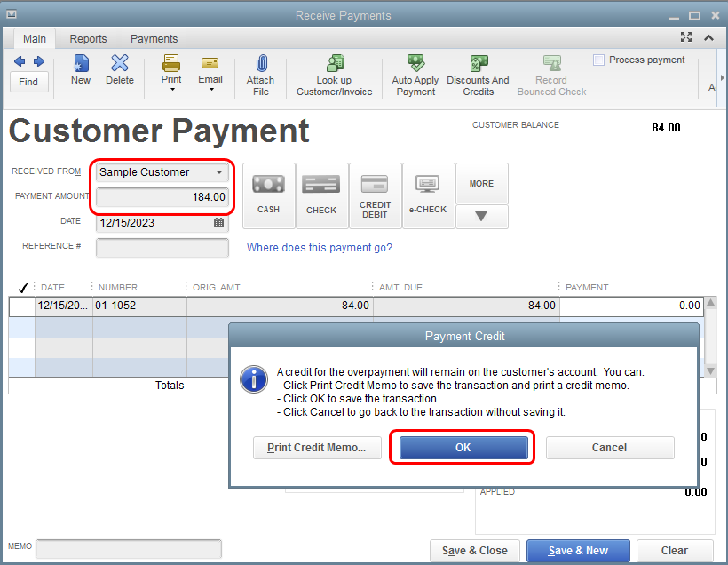Open the Print dropdown arrow
This screenshot has height=565, width=728.
point(172,89)
